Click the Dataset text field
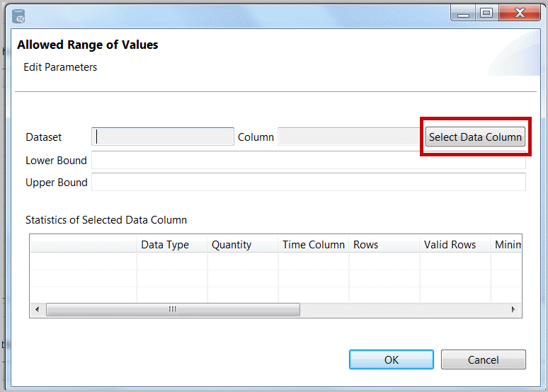Viewport: 548px width, 392px height. 163,137
